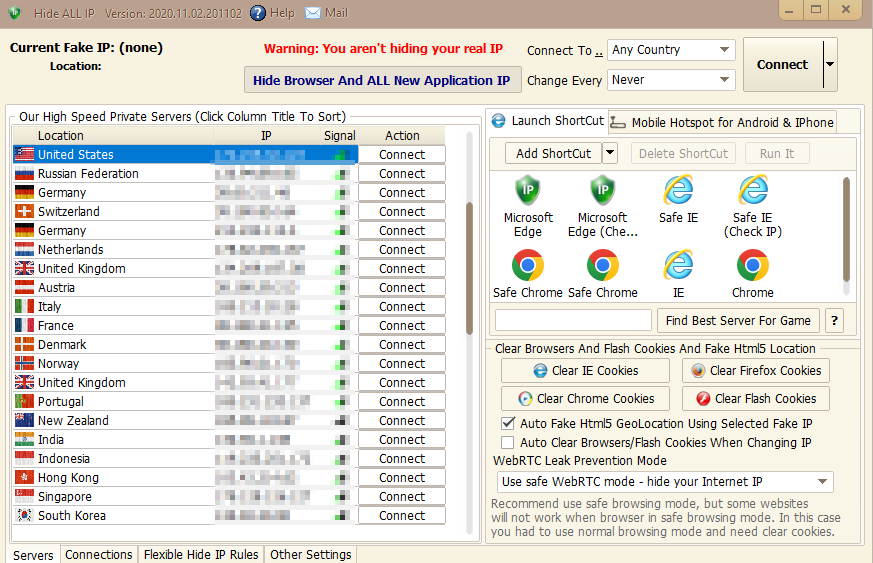Screen dimensions: 873x563
Task: Expand the Add ShortCut dropdown arrow
Action: pos(610,153)
